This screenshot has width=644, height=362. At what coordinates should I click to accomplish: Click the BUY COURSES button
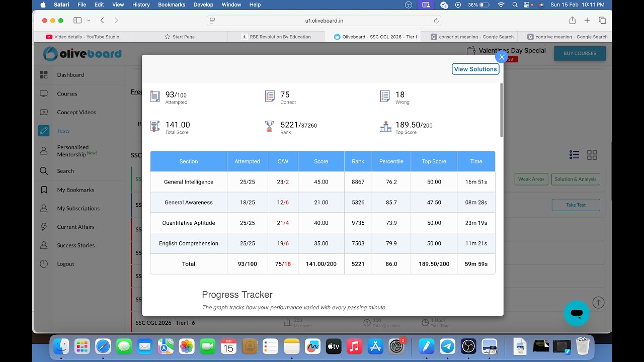coord(580,53)
